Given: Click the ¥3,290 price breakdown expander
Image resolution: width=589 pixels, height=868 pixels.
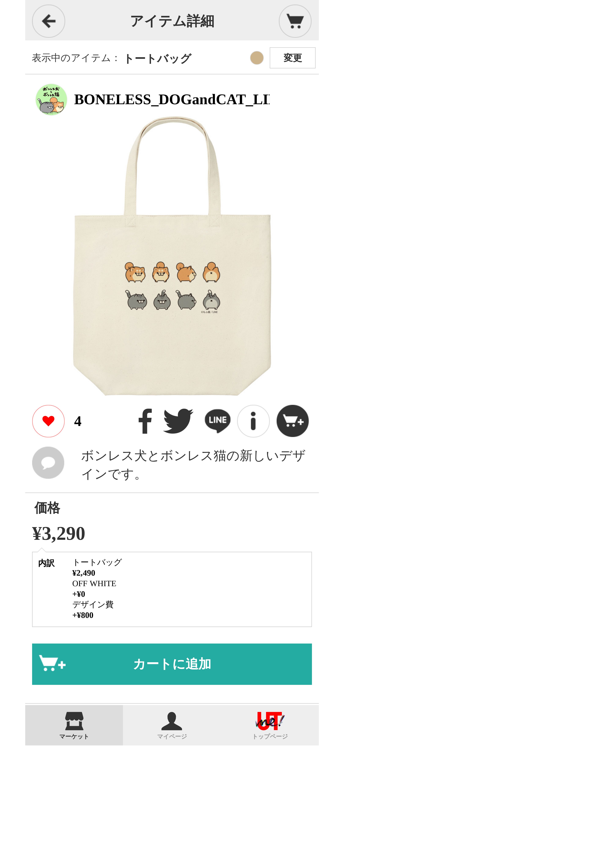Looking at the screenshot, I should [59, 533].
